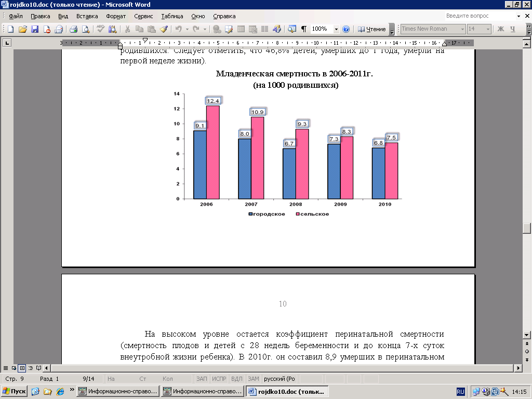
Task: Paste from clipboard icon
Action: [152, 29]
